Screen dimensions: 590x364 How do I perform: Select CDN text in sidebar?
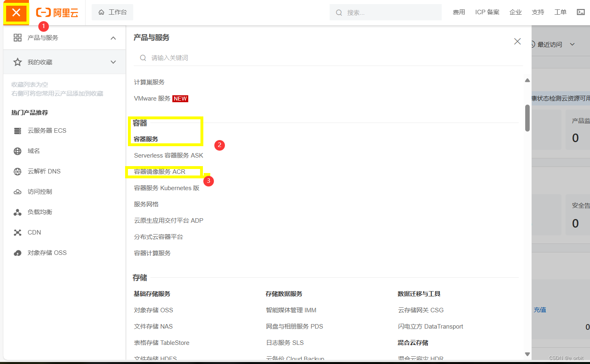coord(34,232)
